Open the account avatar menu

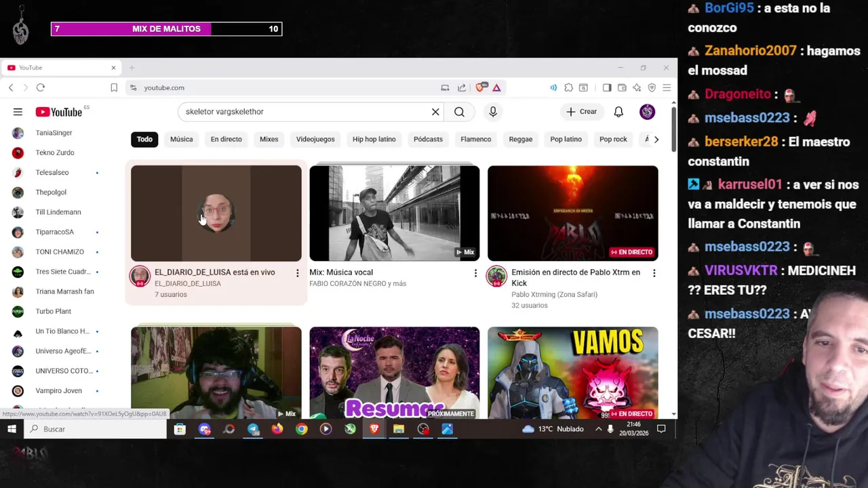click(x=648, y=112)
